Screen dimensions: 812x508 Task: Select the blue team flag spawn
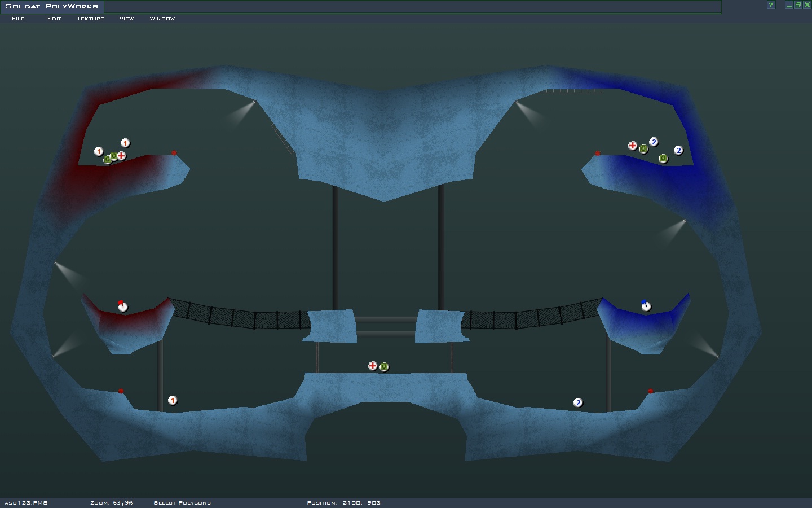pyautogui.click(x=646, y=306)
